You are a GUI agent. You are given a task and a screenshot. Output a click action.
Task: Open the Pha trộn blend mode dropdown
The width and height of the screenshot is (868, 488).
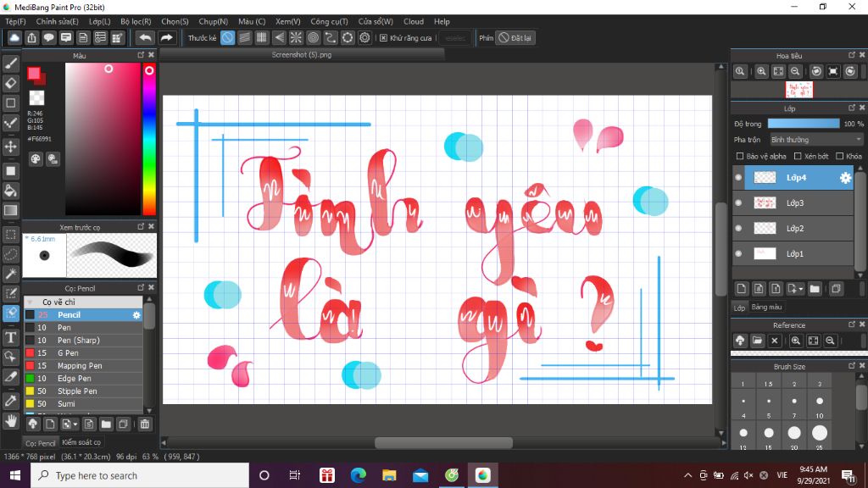click(817, 140)
